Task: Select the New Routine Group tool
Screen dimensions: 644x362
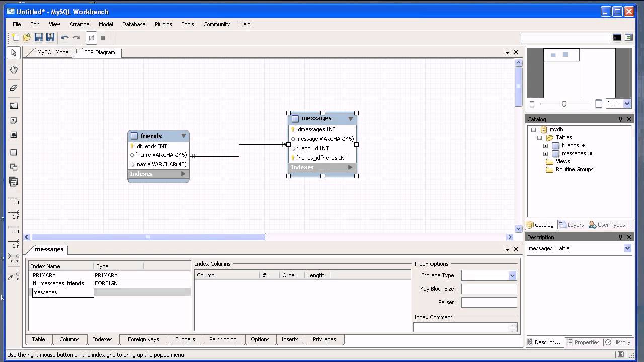Action: pos(14,182)
